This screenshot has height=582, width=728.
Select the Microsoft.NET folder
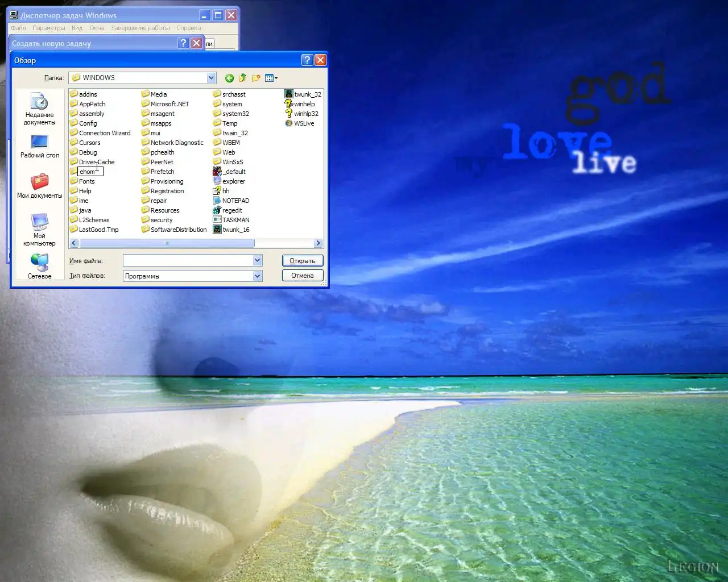[165, 104]
